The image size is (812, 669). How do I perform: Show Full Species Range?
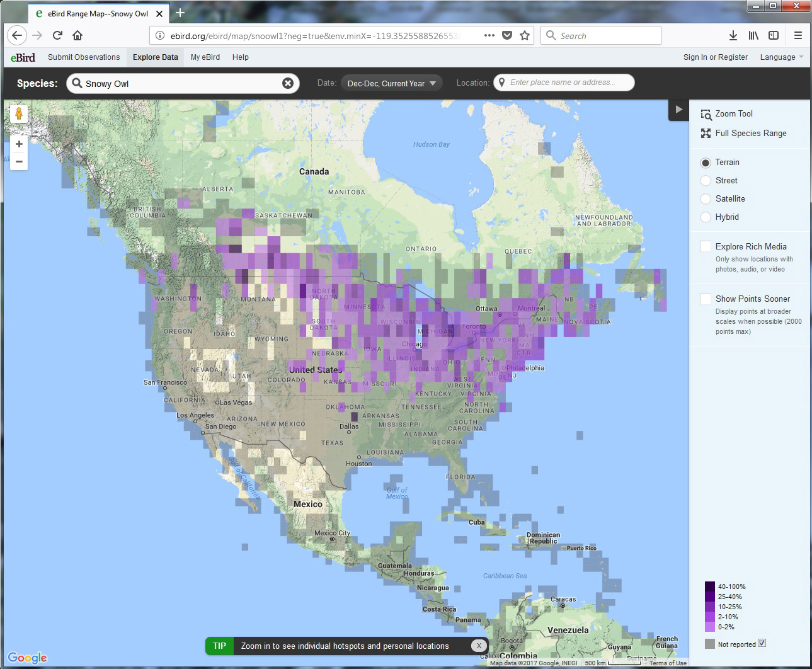point(744,133)
